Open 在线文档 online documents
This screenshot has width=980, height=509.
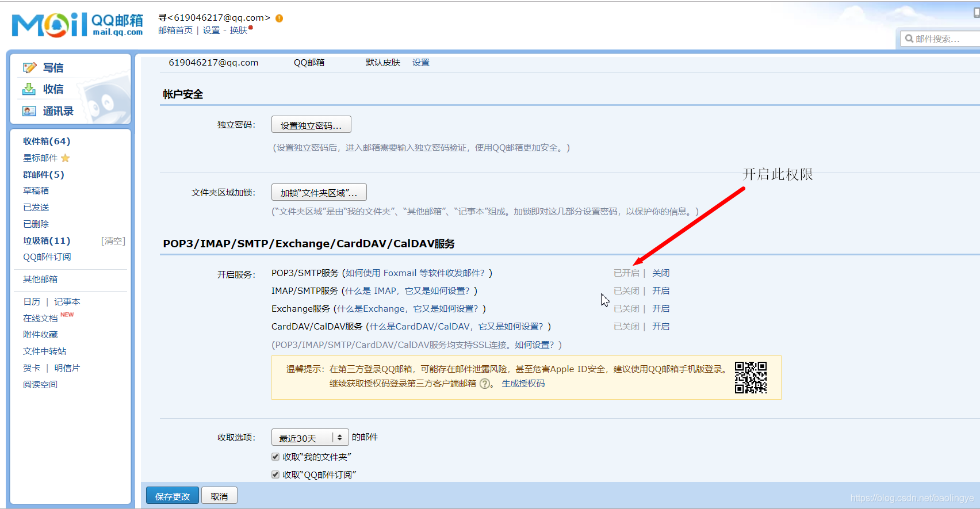coord(40,319)
